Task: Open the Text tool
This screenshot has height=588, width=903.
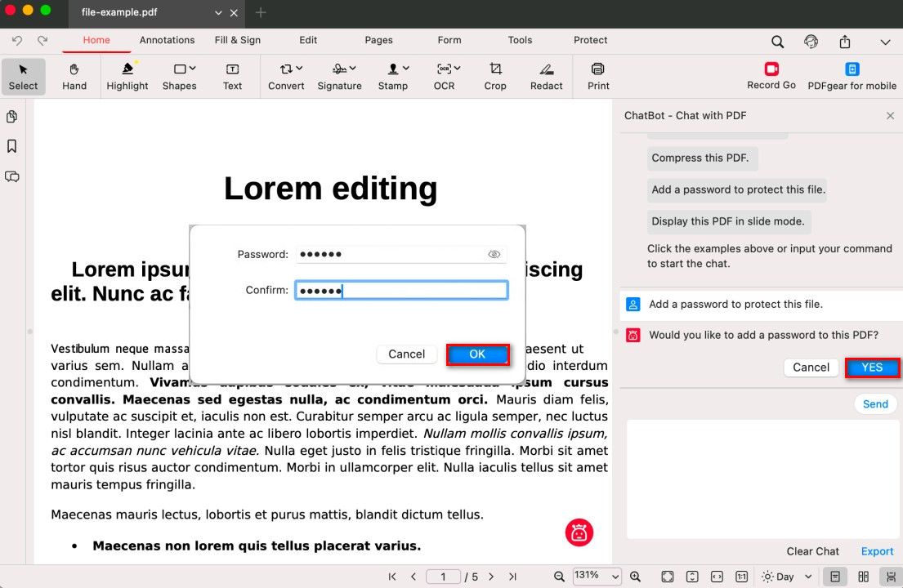Action: pos(232,76)
